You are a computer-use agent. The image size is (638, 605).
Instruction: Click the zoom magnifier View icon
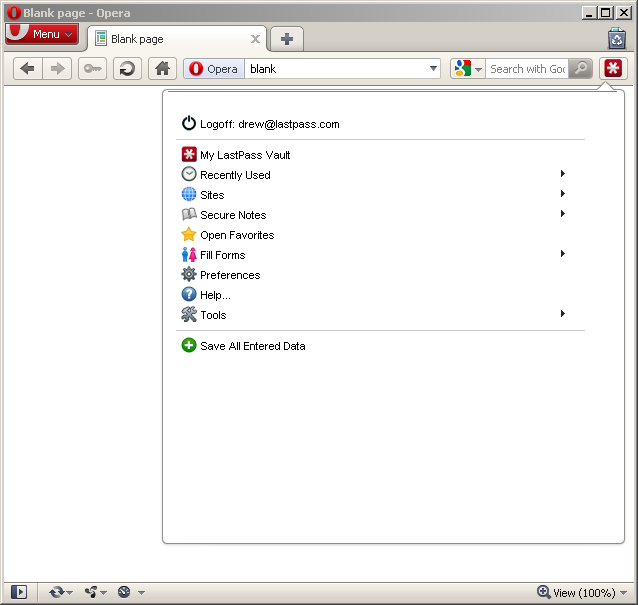tap(544, 592)
